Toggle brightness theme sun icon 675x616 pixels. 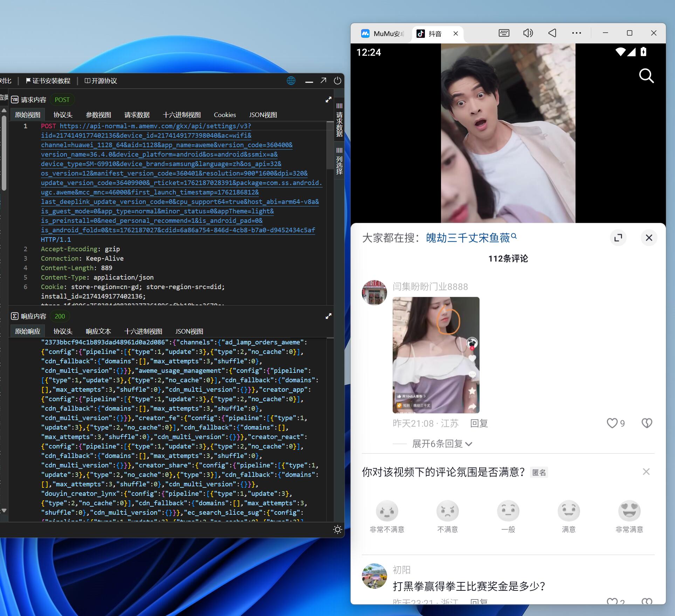[x=337, y=529]
